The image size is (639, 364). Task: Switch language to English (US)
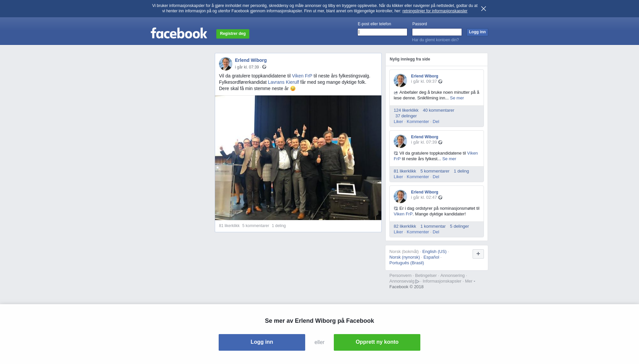434,252
